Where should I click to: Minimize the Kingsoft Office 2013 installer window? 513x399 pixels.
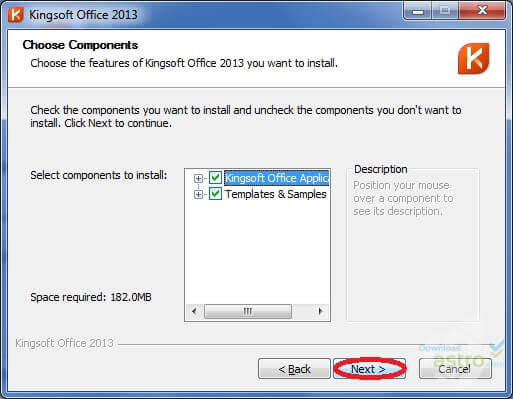418,11
